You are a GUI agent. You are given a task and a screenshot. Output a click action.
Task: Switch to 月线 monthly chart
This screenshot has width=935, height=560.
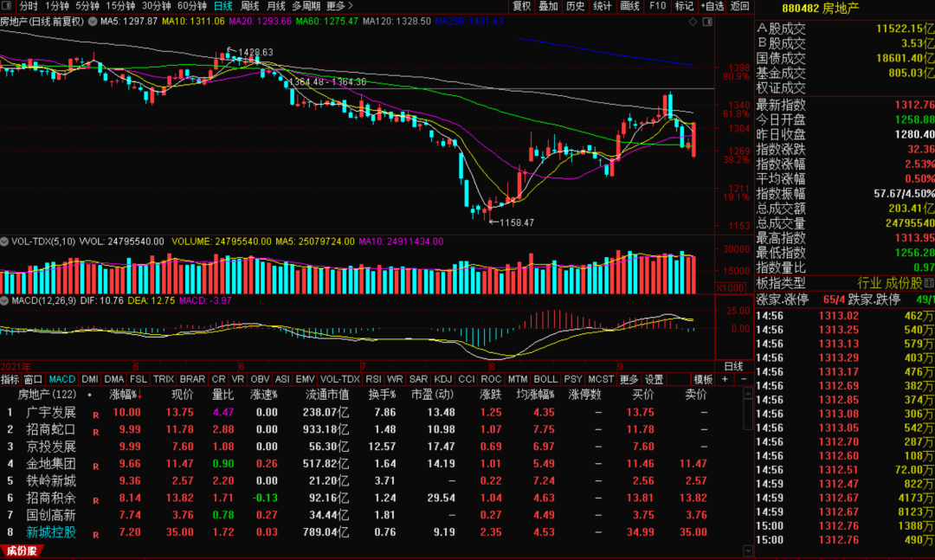tap(275, 6)
